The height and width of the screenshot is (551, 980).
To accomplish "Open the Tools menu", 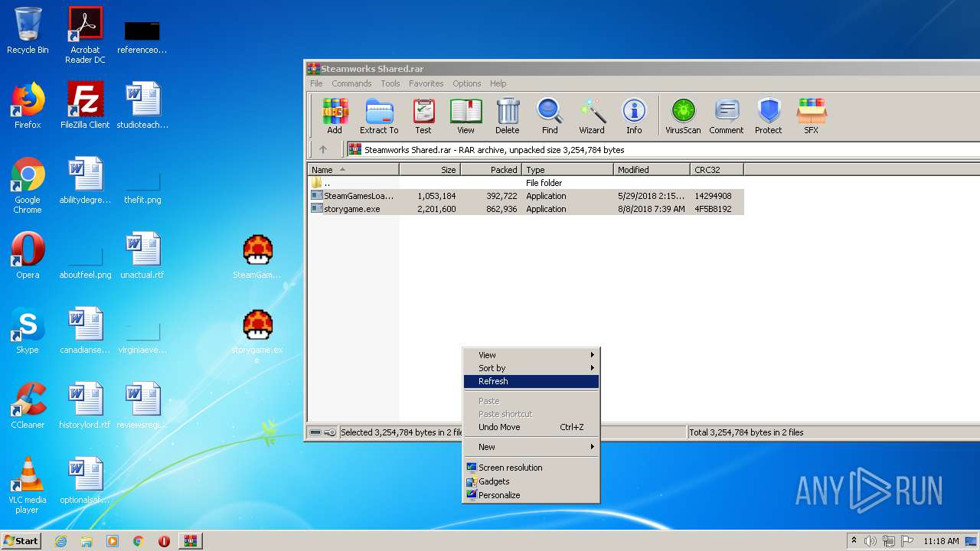I will point(390,83).
